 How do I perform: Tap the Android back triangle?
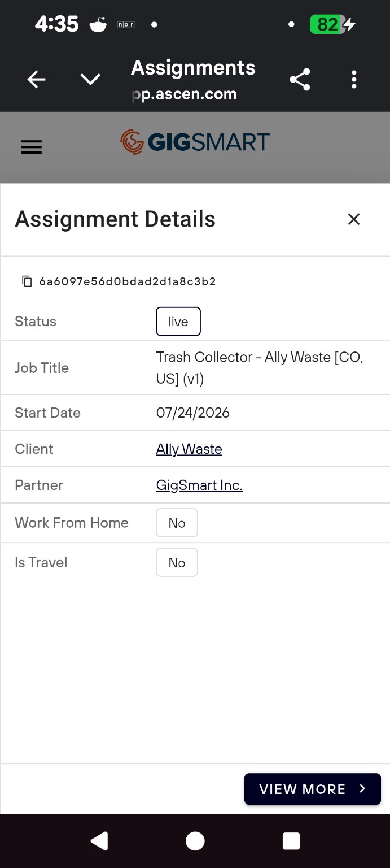(99, 841)
